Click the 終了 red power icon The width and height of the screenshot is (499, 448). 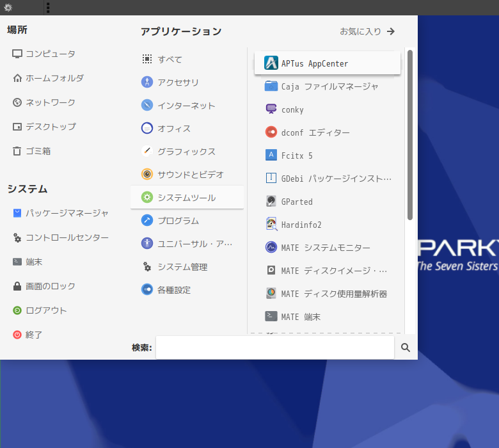(x=17, y=335)
